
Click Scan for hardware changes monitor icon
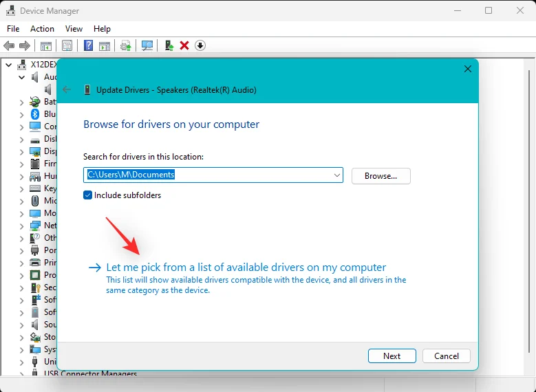coord(147,45)
